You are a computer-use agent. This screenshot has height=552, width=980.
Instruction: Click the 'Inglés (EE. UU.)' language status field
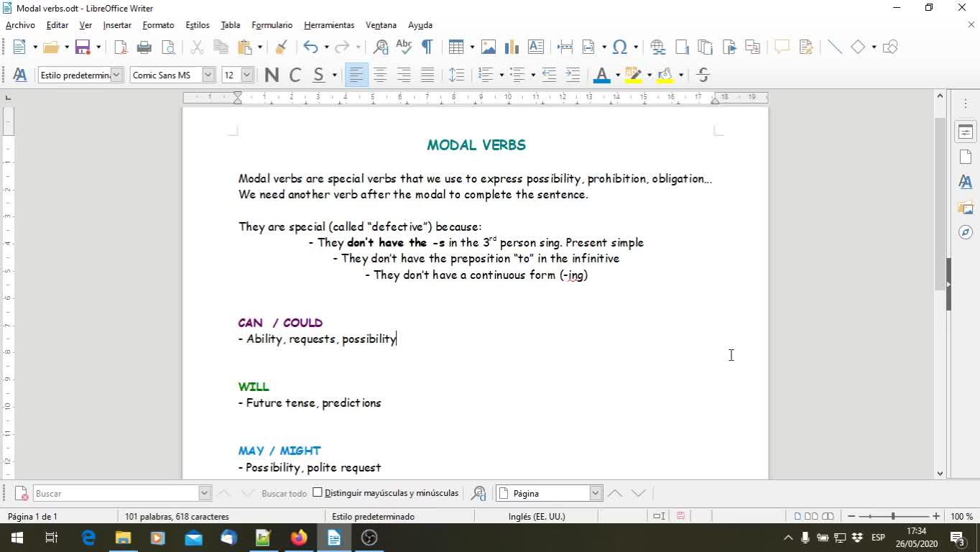pos(537,516)
